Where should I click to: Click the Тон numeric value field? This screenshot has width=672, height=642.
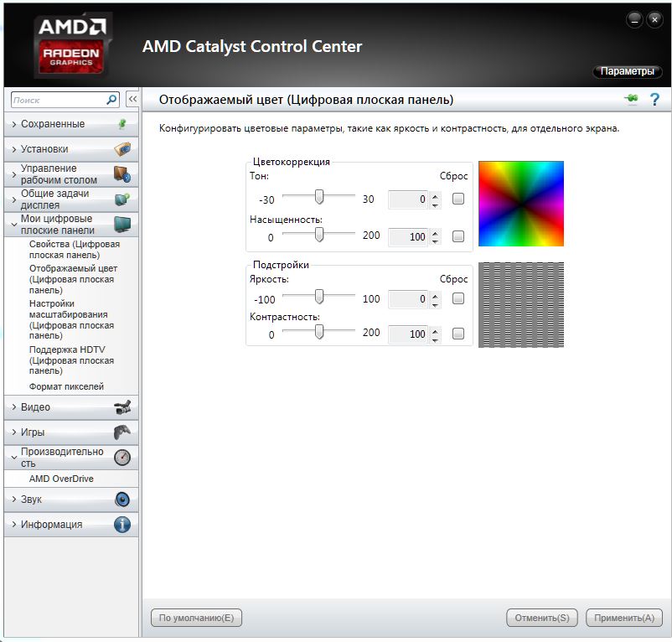coord(409,199)
